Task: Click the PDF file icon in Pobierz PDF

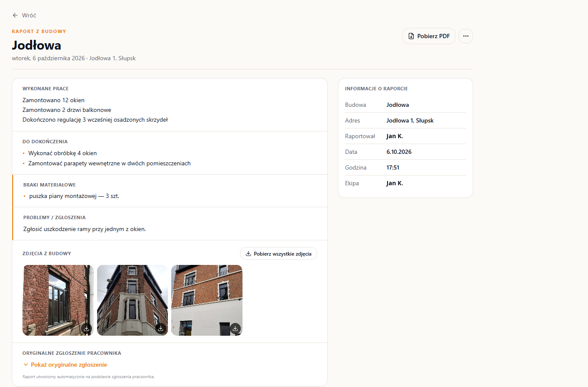Action: [x=411, y=36]
